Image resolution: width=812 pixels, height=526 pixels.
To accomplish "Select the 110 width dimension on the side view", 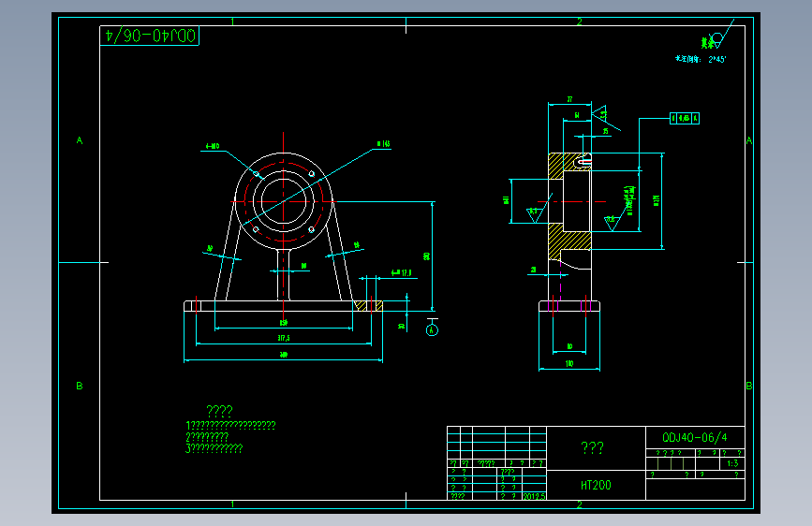I will click(569, 363).
